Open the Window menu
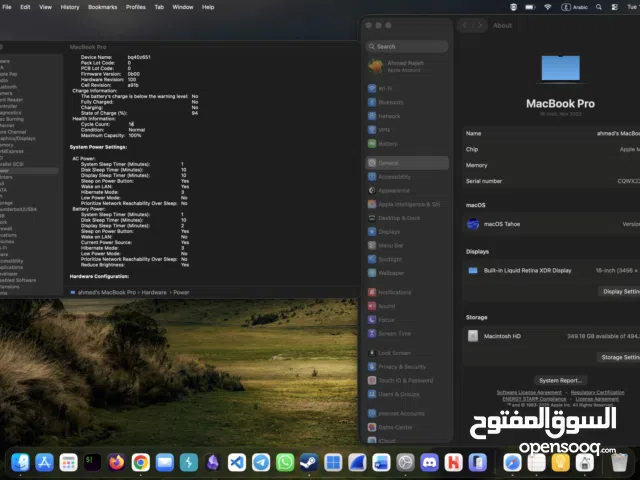640x480 pixels. pyautogui.click(x=182, y=7)
